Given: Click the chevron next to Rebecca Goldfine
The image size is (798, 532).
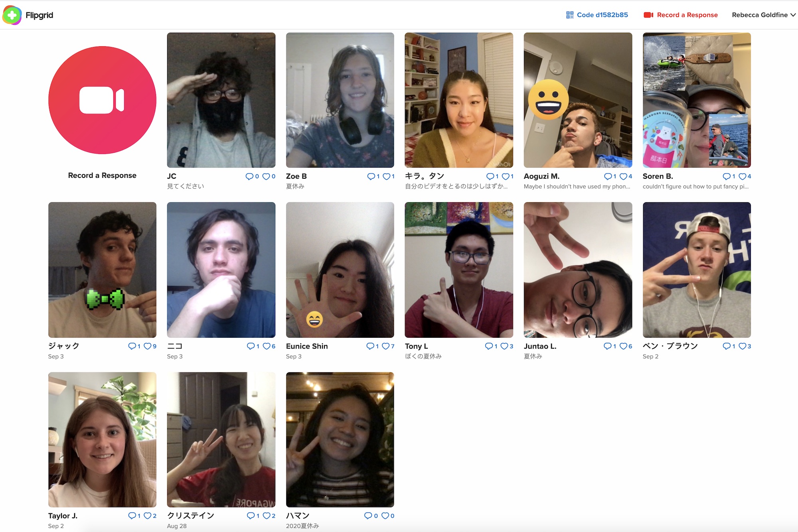Looking at the screenshot, I should [793, 15].
